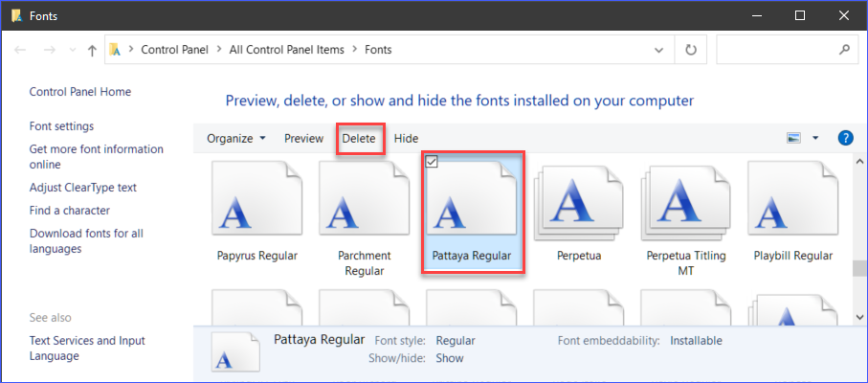Click the Fonts window title icon
Screen dimensions: 868x383
(x=16, y=15)
